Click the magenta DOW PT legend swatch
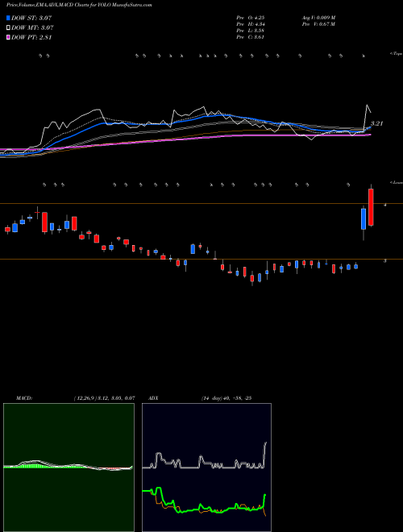Image resolution: width=403 pixels, height=532 pixels. (x=8, y=37)
